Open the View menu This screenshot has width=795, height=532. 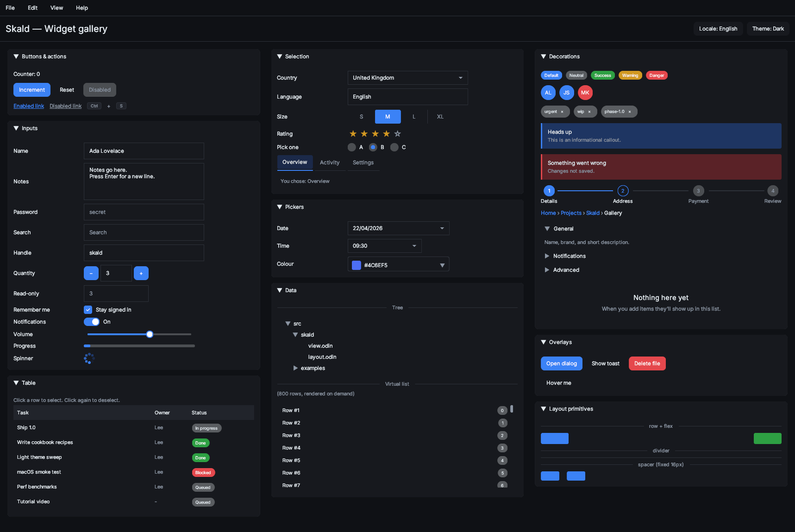(x=56, y=8)
